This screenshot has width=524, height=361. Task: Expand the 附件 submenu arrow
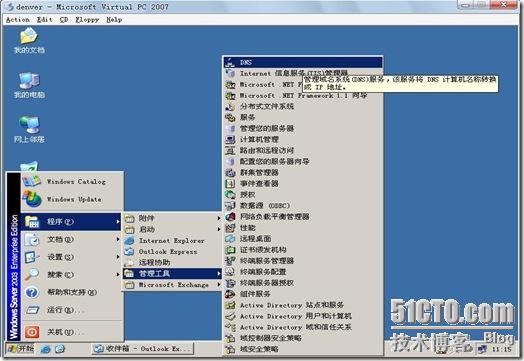click(x=219, y=218)
